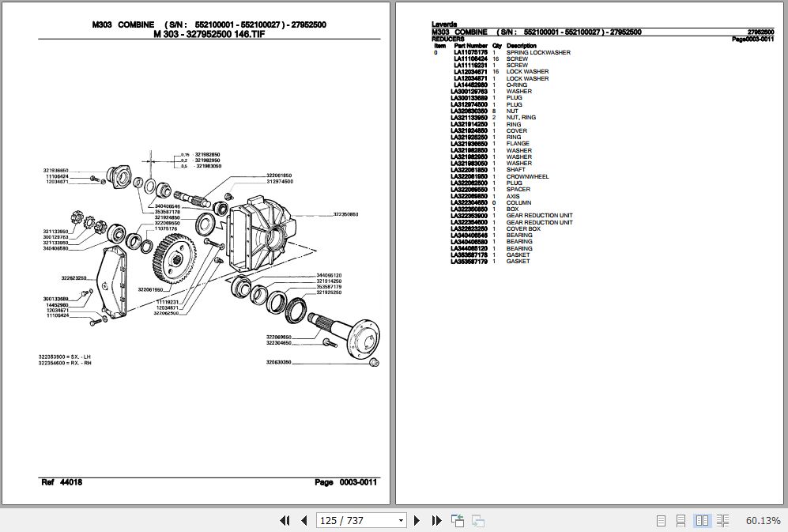Jump to the last page
The height and width of the screenshot is (532, 788).
(x=435, y=521)
